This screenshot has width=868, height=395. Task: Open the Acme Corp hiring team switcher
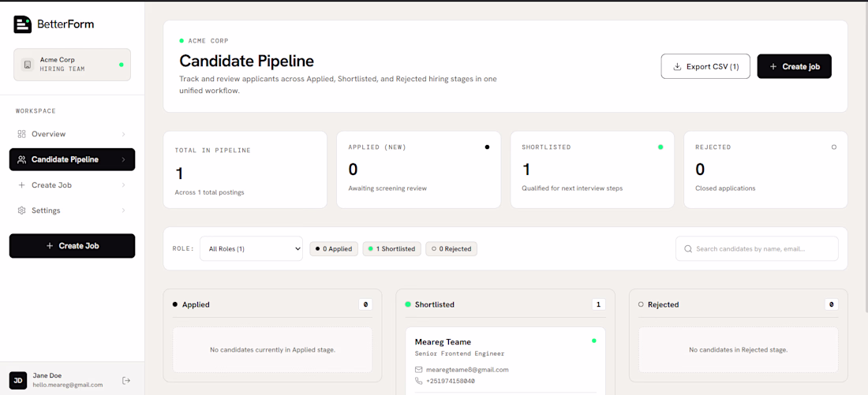pos(72,65)
